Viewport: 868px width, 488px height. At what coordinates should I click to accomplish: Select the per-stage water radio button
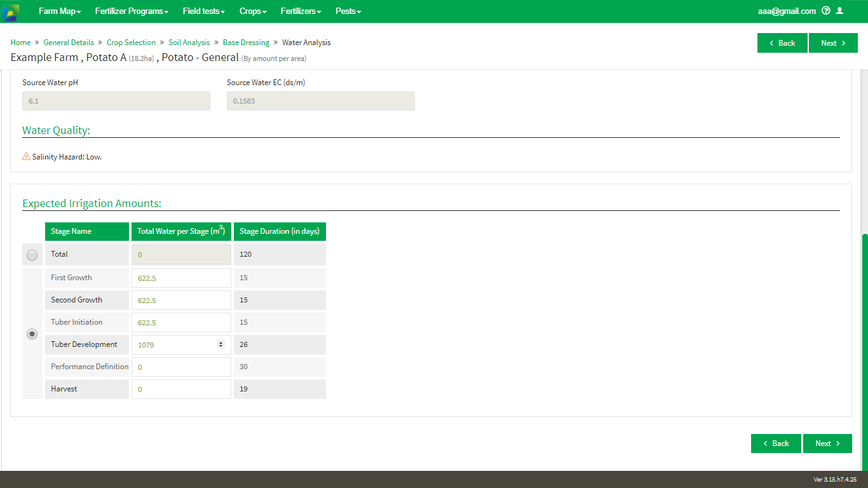(32, 334)
